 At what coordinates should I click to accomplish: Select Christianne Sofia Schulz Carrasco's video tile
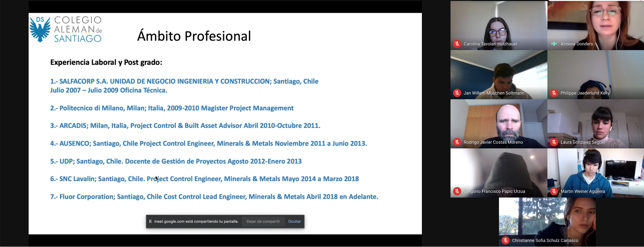point(547,222)
